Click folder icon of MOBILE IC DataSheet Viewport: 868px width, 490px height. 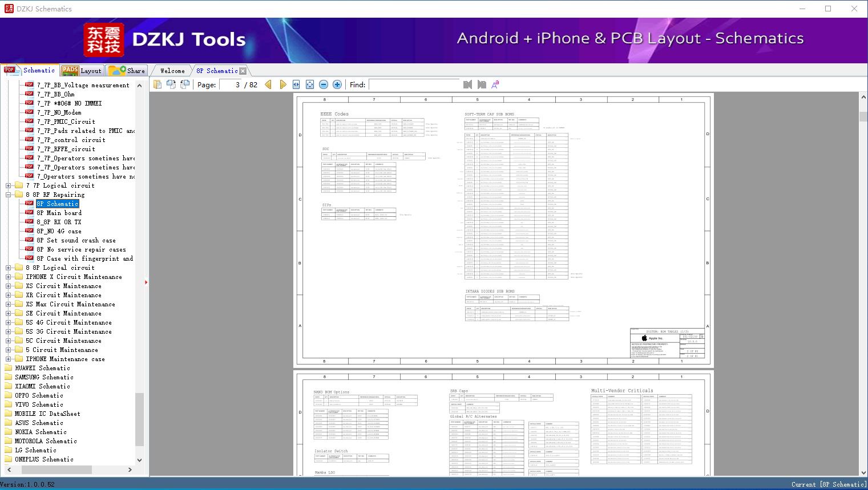click(x=9, y=414)
